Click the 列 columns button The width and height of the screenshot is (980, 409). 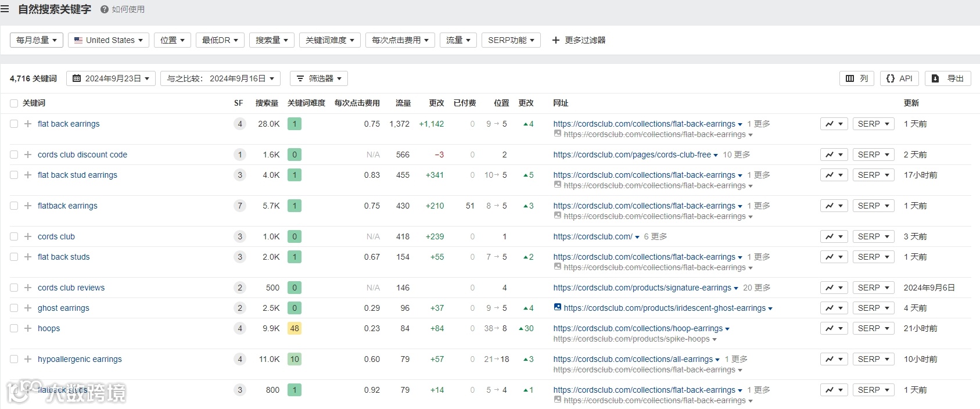[857, 78]
